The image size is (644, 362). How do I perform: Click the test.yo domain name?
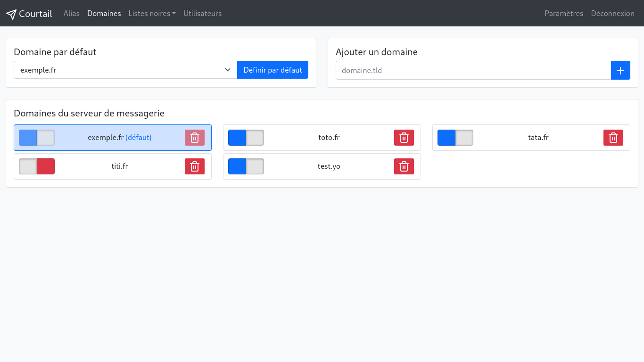329,166
